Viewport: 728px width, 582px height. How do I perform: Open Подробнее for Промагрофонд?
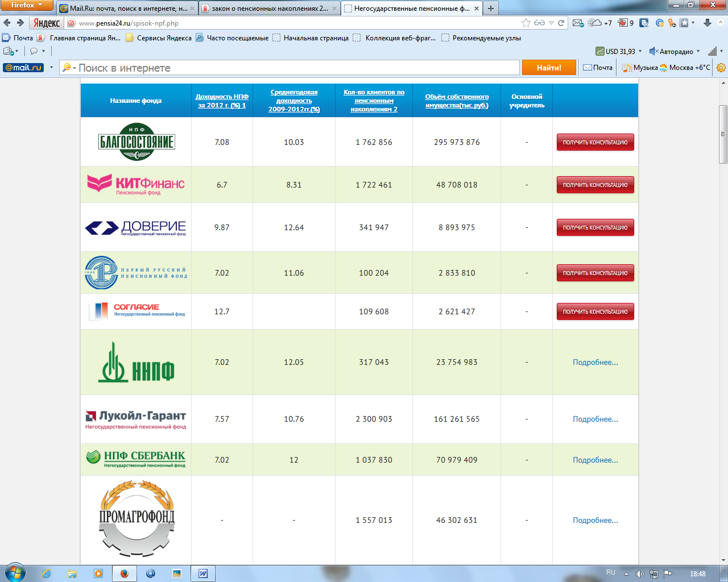(x=595, y=520)
